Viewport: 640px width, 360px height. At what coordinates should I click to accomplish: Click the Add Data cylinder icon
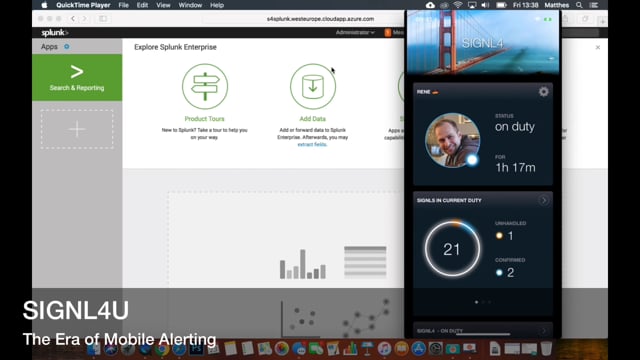pyautogui.click(x=313, y=87)
